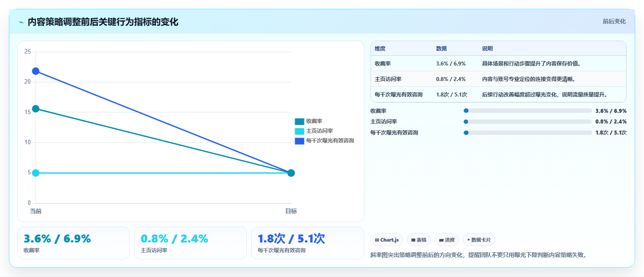644x277 pixels.
Task: Select the 表格 tag
Action: click(419, 240)
